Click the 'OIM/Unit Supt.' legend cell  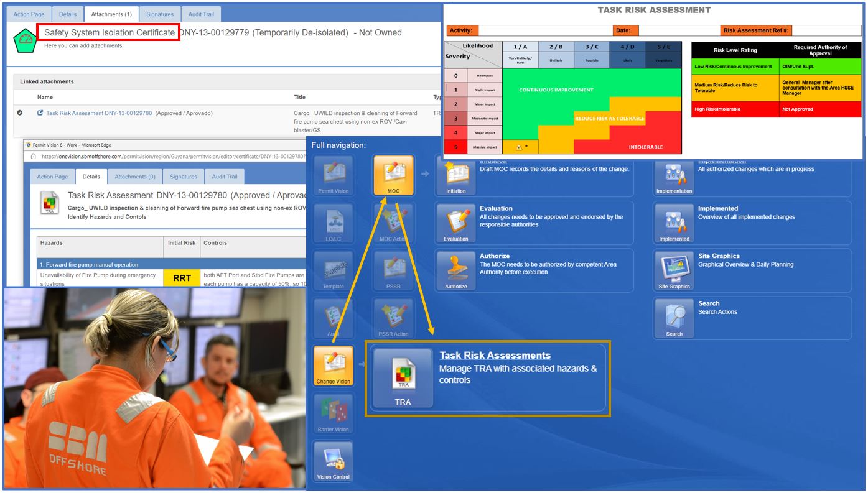821,67
